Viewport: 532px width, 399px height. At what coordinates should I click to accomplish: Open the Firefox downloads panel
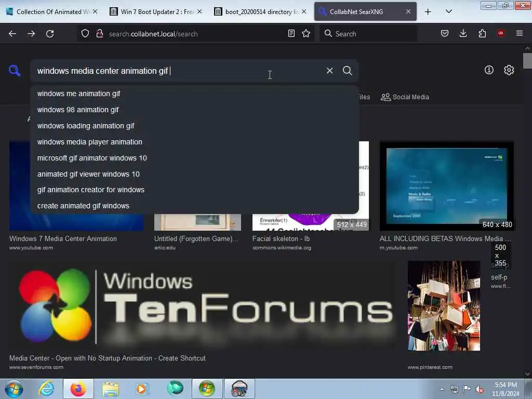click(463, 33)
